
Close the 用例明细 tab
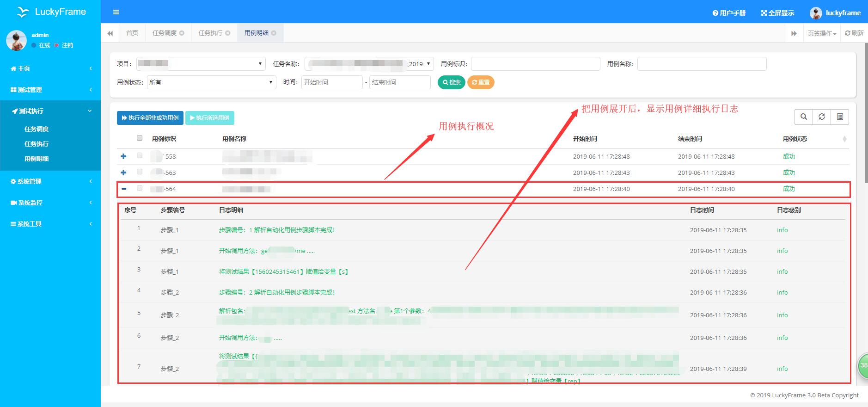tap(274, 33)
